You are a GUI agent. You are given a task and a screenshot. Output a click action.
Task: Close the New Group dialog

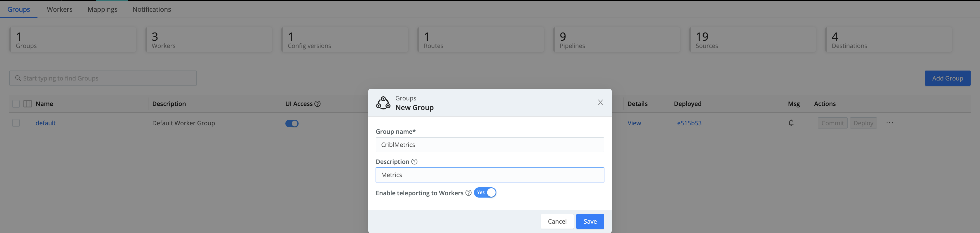600,102
